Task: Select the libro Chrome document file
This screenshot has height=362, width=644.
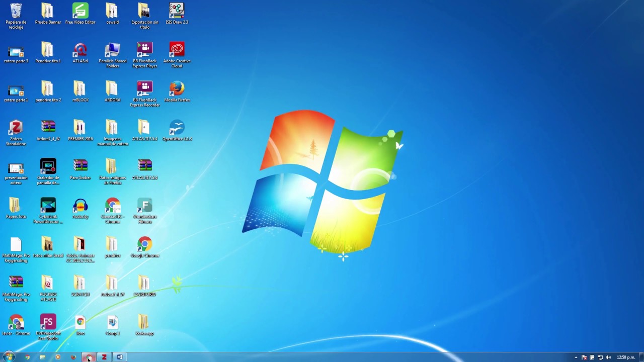Action: click(80, 325)
